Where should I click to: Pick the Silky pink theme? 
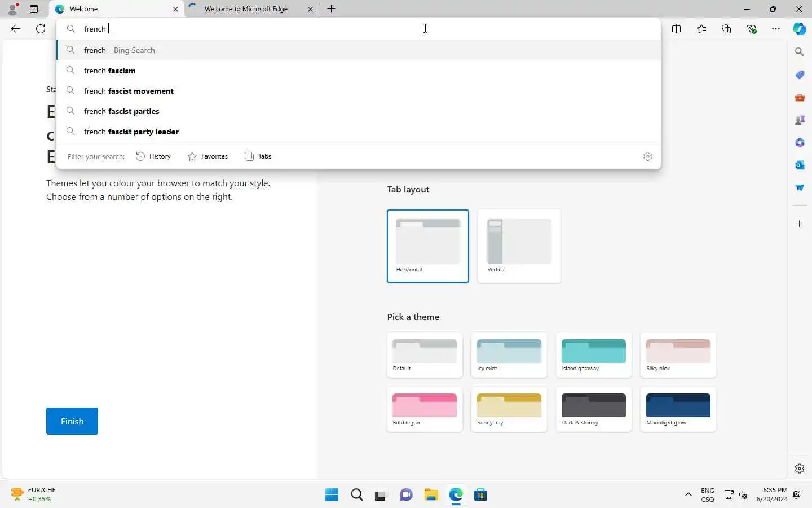(x=678, y=355)
